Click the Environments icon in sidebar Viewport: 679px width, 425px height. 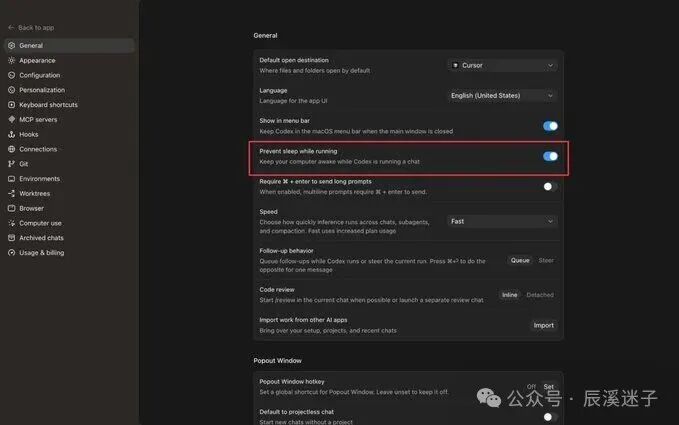(x=12, y=178)
